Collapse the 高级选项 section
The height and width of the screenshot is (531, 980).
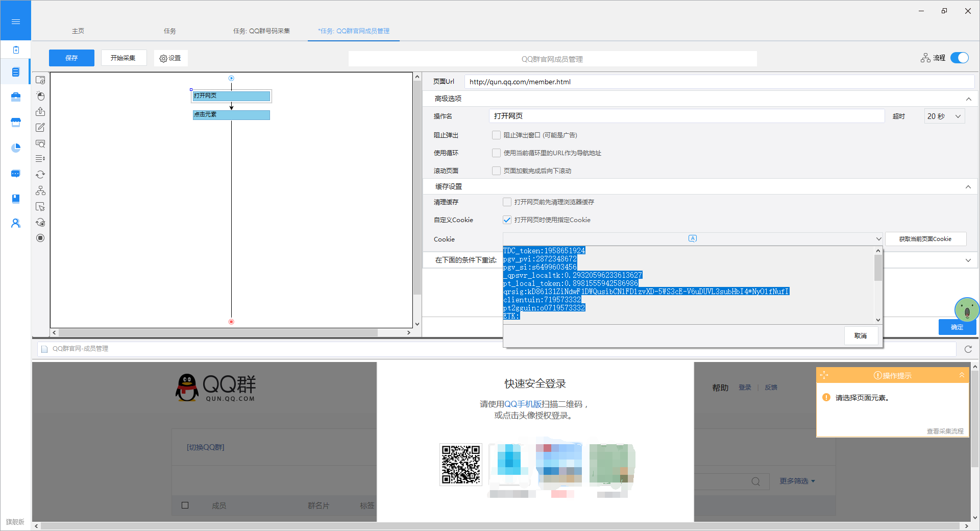tap(968, 99)
